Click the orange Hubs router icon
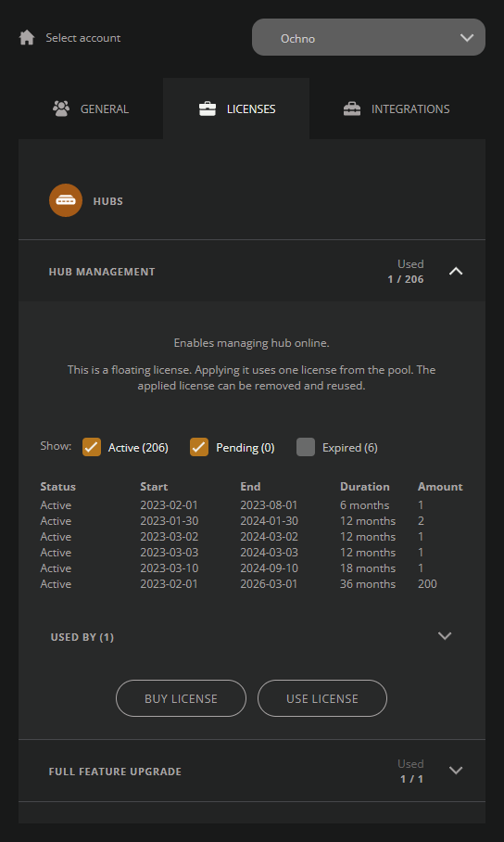 [66, 200]
